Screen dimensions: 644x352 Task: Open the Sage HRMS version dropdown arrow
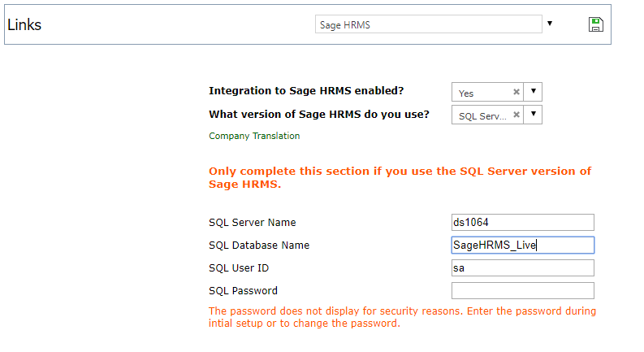tap(533, 115)
